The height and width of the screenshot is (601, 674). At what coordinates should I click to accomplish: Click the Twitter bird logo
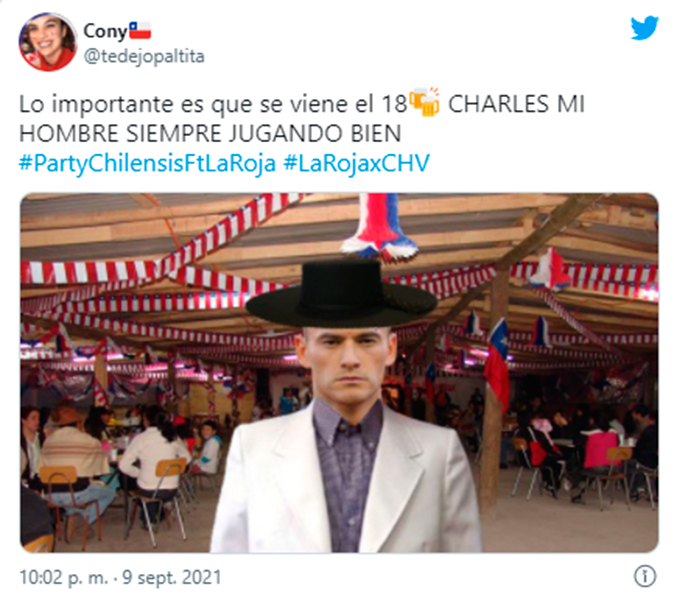pos(644,28)
